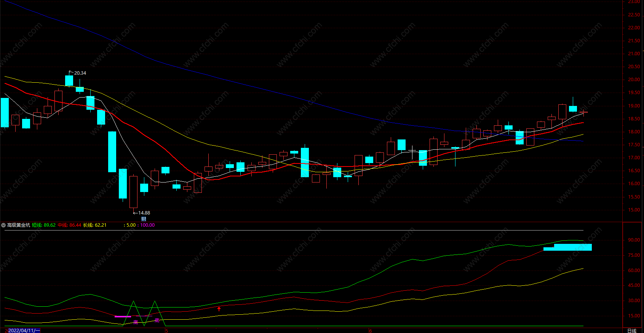Click the 18.00 price axis label

[x=634, y=132]
